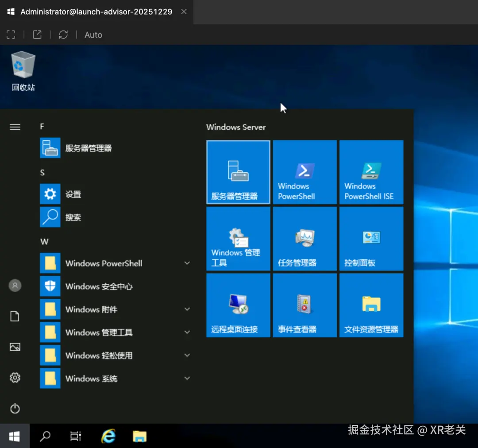The height and width of the screenshot is (448, 478).
Task: Open the Windows PowerShell ISE tile
Action: click(x=371, y=172)
